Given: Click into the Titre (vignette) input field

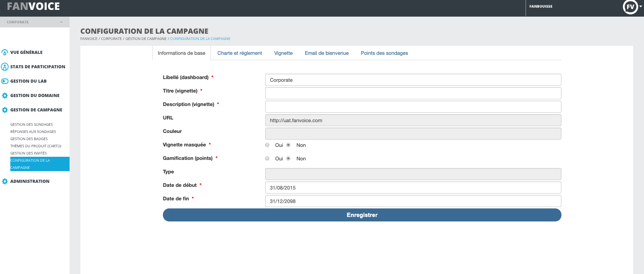Looking at the screenshot, I should (x=413, y=93).
